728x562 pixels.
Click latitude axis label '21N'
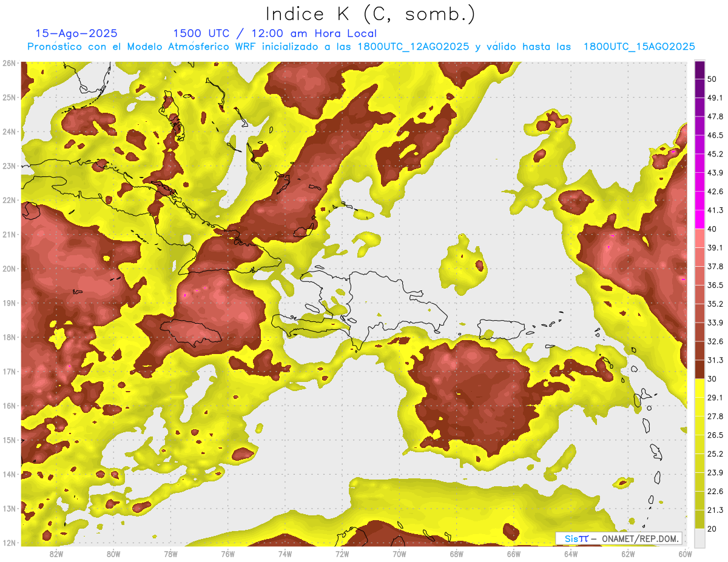9,234
